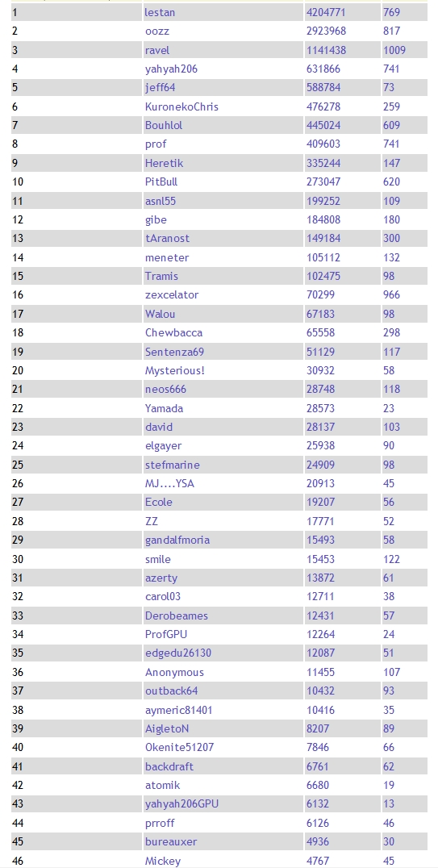Open ravel's profile from the ranking
This screenshot has height=868, width=438.
(x=157, y=50)
